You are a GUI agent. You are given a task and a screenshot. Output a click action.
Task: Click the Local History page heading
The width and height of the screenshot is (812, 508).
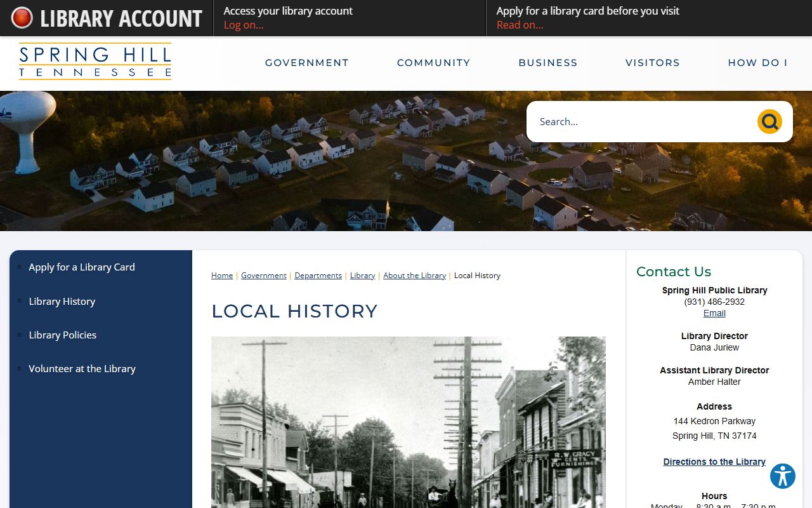[x=294, y=311]
